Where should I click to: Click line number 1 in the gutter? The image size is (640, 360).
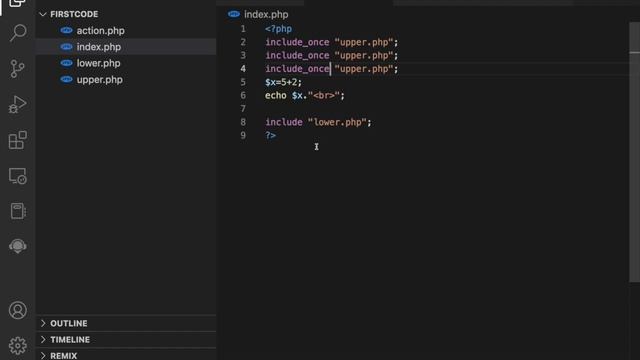tap(243, 29)
